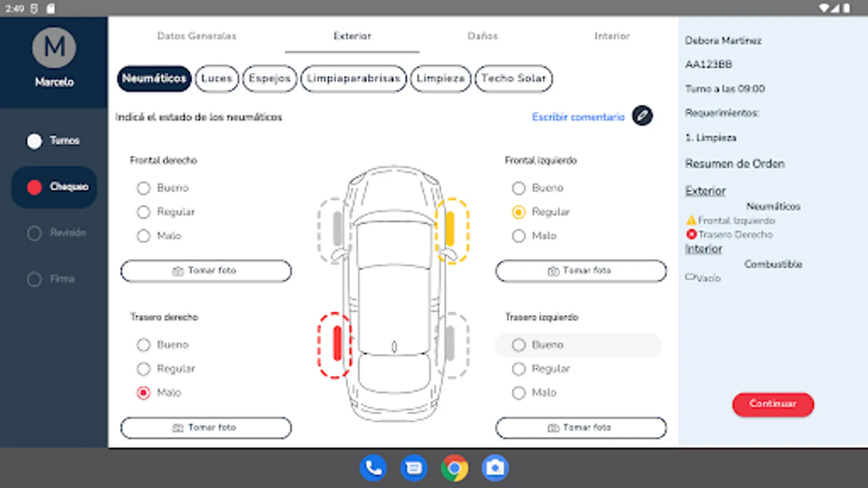The height and width of the screenshot is (488, 868).
Task: Click '1. Limpieza' requirement text
Action: click(x=711, y=138)
